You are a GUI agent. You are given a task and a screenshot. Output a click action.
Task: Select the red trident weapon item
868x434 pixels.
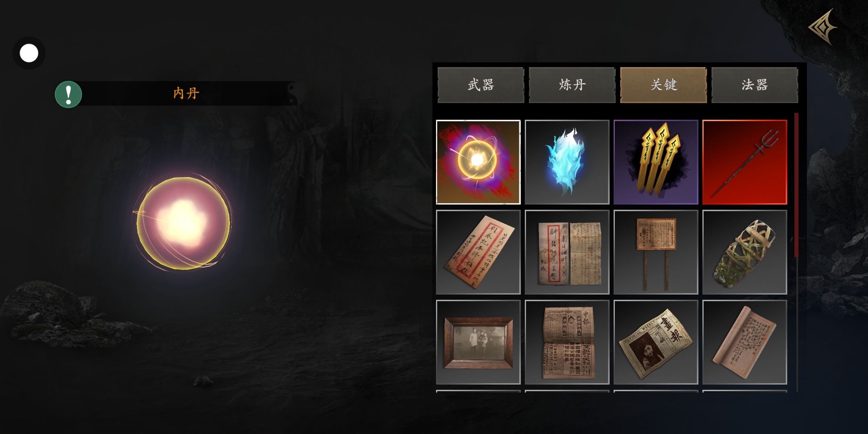[745, 162]
